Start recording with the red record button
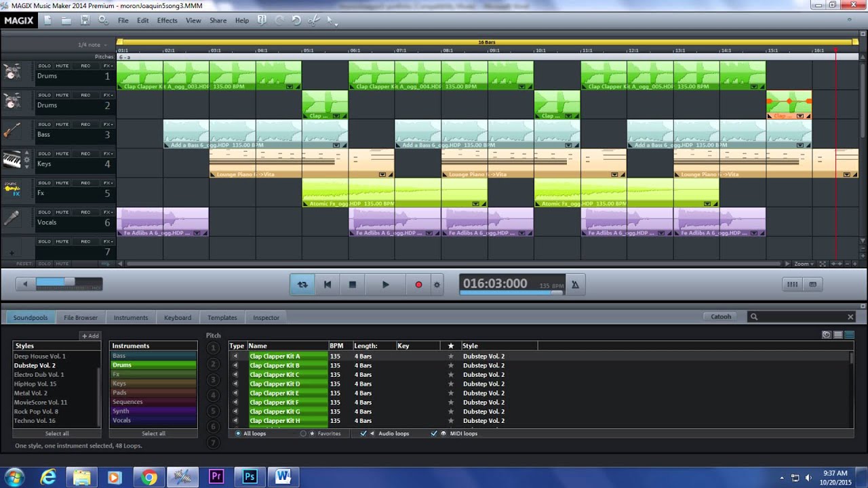Screen dimensions: 868x488 pyautogui.click(x=418, y=285)
